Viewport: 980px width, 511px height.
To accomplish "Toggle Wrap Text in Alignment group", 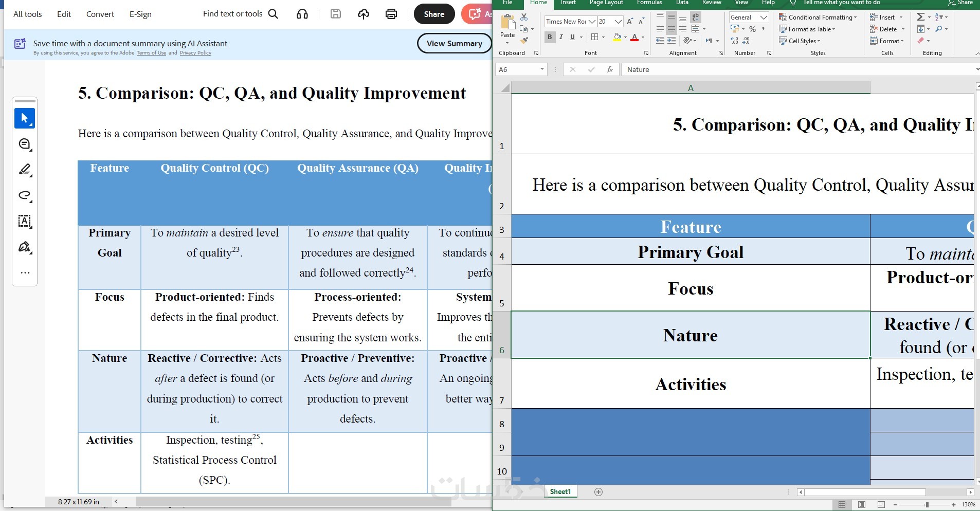I will (696, 17).
